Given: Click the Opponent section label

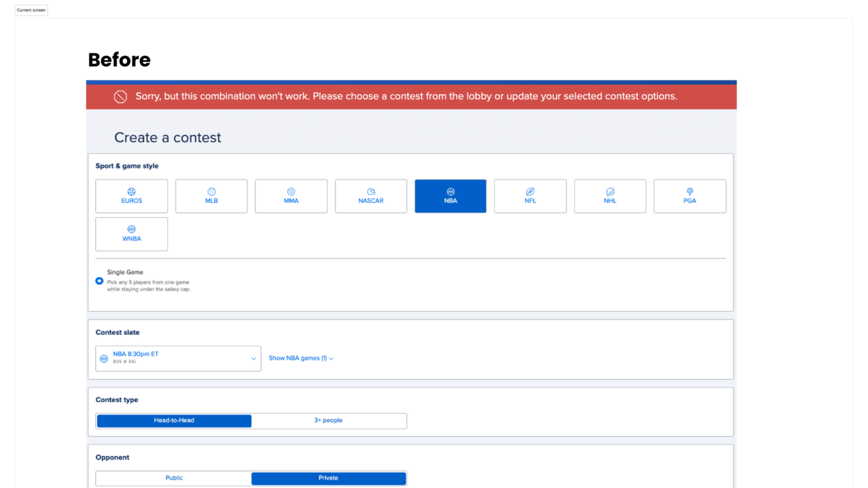Looking at the screenshot, I should (112, 457).
